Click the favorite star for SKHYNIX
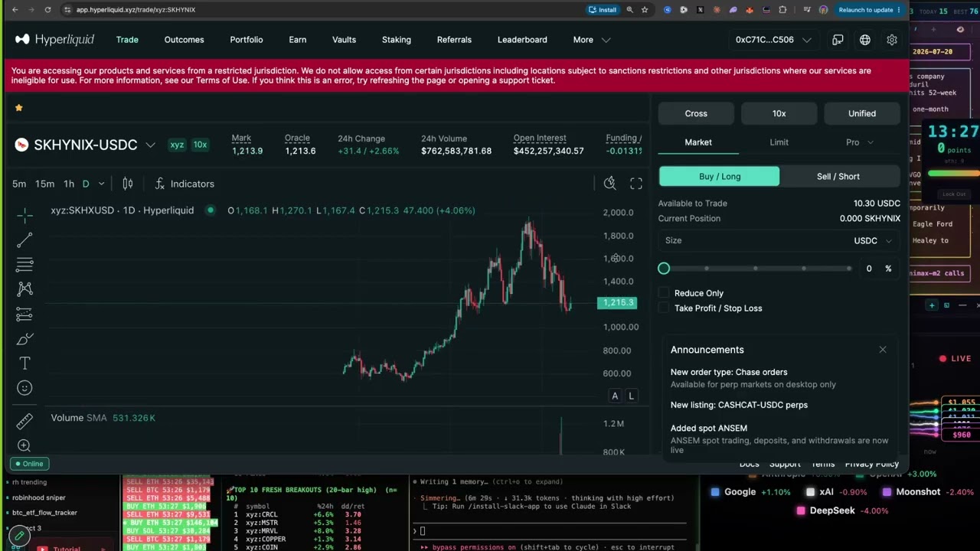Screen dimensions: 980x551 [x=19, y=108]
